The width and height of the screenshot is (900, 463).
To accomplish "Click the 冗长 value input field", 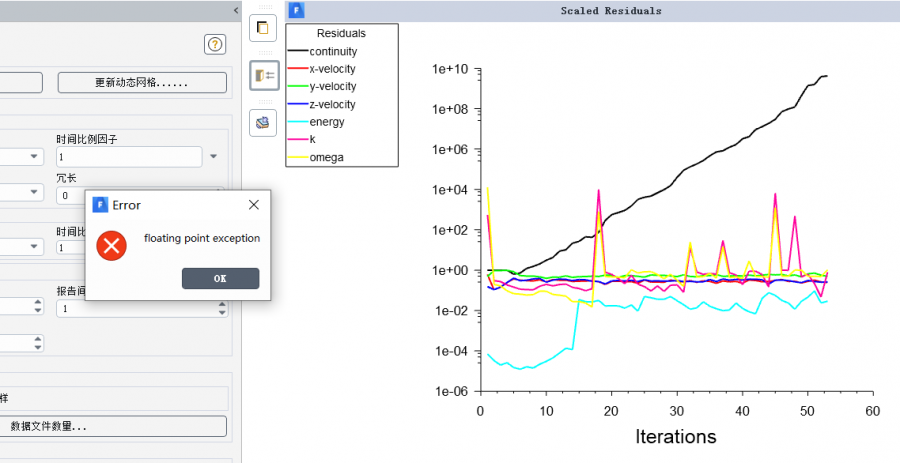I will tap(70, 195).
